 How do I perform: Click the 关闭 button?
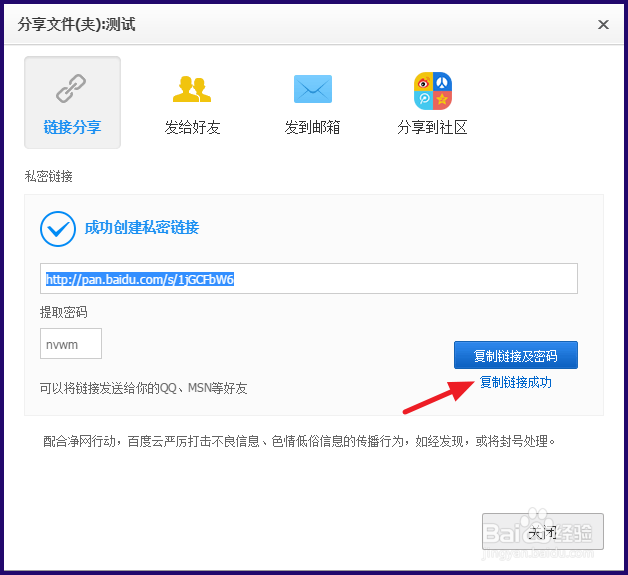[543, 532]
